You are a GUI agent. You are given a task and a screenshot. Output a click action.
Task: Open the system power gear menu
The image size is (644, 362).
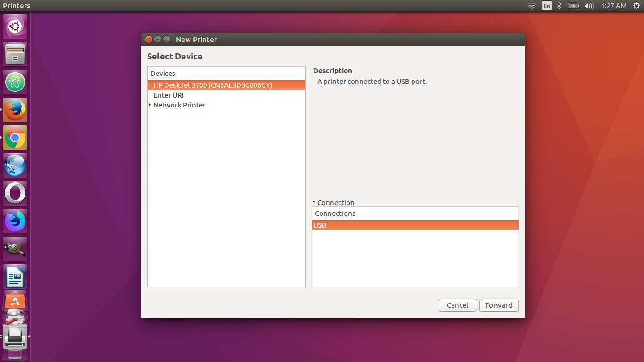pyautogui.click(x=636, y=6)
